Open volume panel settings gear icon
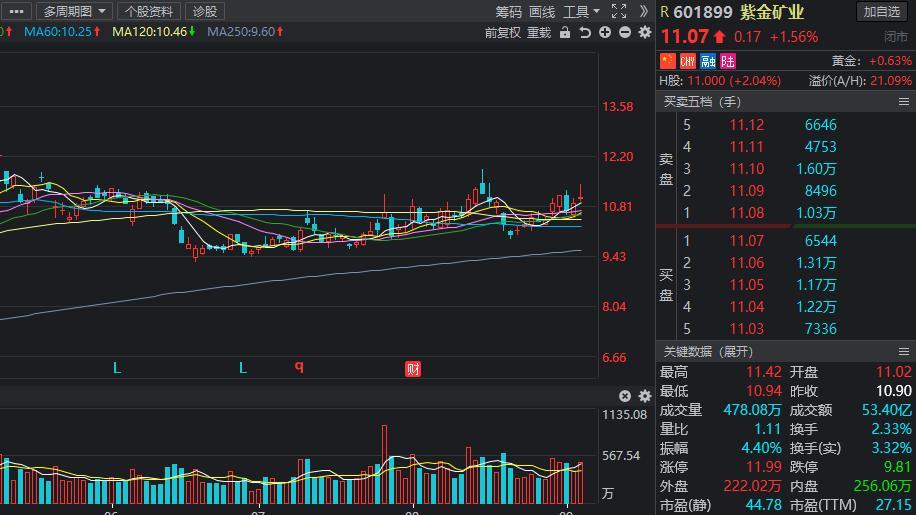This screenshot has height=515, width=916. coord(645,396)
